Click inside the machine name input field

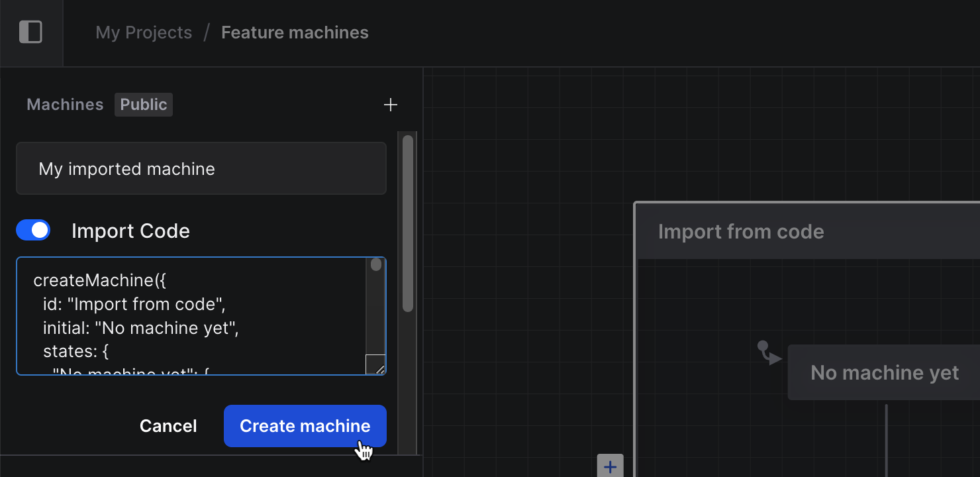[201, 168]
